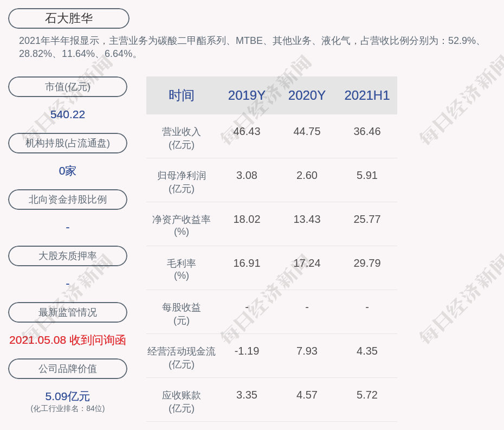The height and width of the screenshot is (430, 504).
Task: Select the 营业收入(亿元) row label
Action: [182, 138]
